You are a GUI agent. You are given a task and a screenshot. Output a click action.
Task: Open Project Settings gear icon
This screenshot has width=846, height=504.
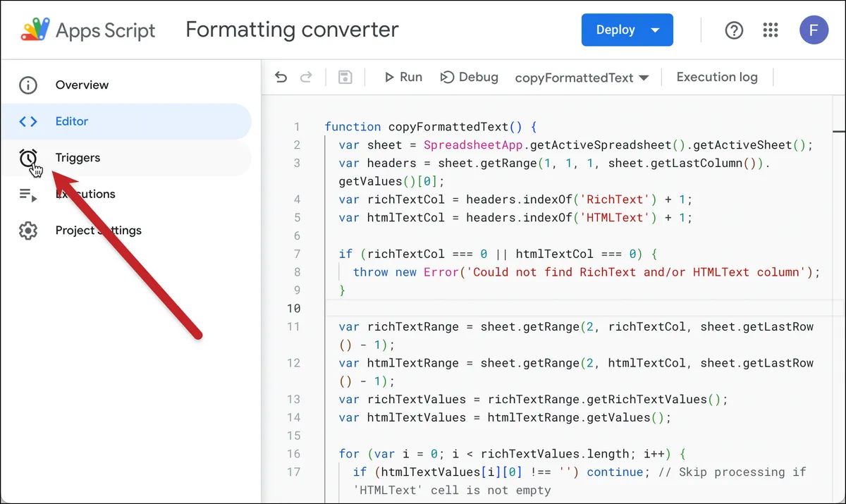tap(28, 231)
